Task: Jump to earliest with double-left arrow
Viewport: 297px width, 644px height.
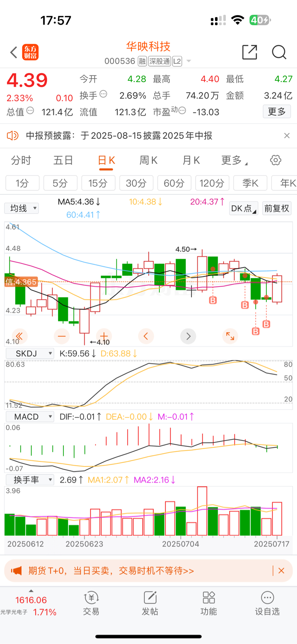Action: click(19, 336)
